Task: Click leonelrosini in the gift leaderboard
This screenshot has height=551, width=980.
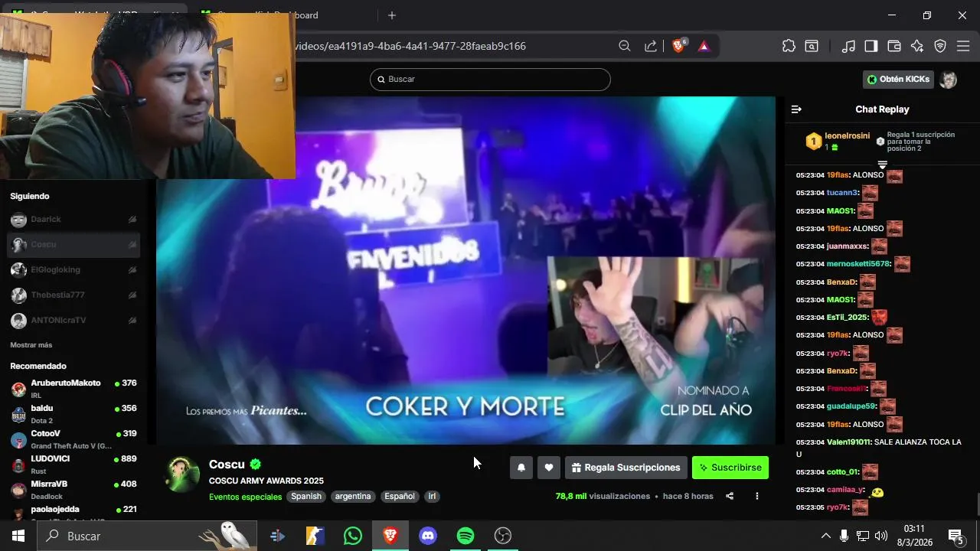Action: pyautogui.click(x=847, y=136)
